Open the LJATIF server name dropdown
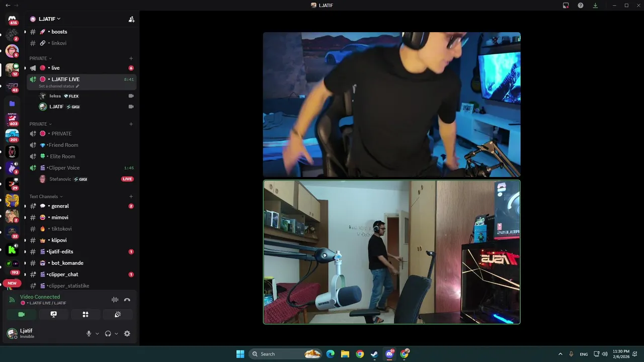The width and height of the screenshot is (644, 362). tap(49, 19)
